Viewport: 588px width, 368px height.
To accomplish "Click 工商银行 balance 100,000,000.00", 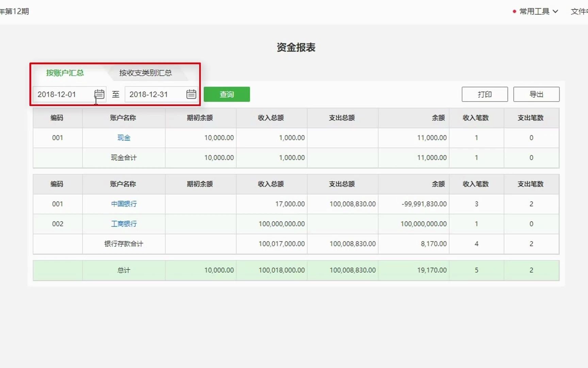I will (x=424, y=224).
